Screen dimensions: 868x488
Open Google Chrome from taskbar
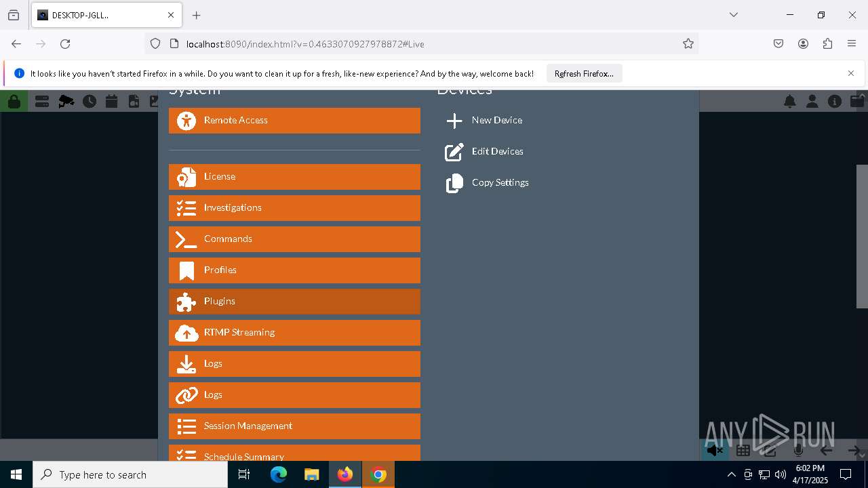(378, 474)
